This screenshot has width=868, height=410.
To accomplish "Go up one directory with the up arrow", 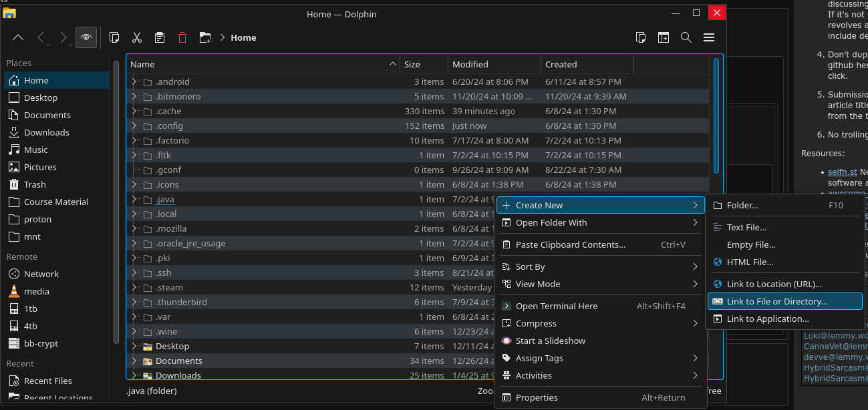I will (18, 38).
